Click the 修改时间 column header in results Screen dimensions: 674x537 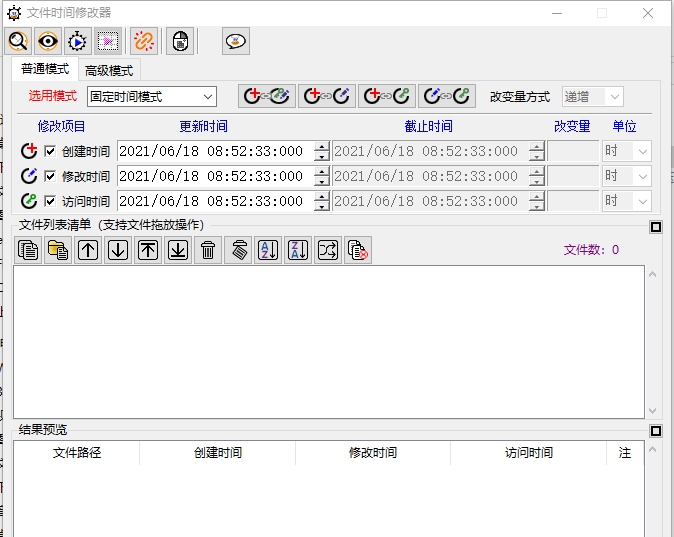click(x=373, y=453)
